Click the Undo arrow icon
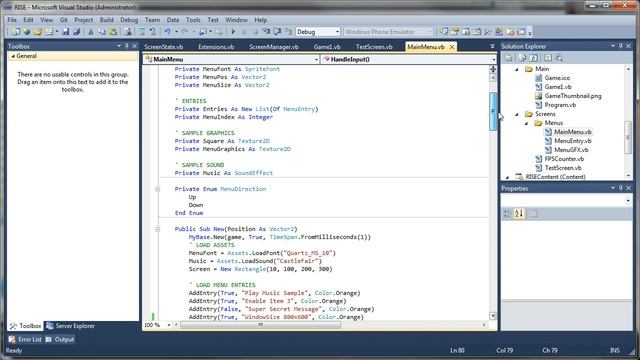 pyautogui.click(x=167, y=31)
